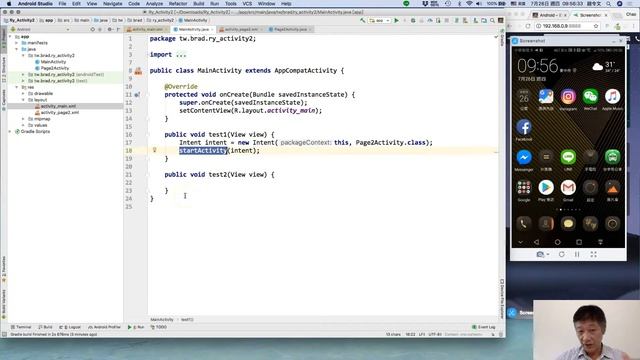640x360 pixels.
Task: Open the Run tool window at bottom
Action: point(136,327)
